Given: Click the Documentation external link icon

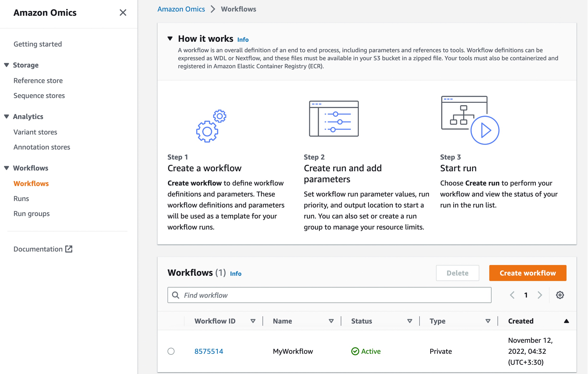Looking at the screenshot, I should (x=69, y=249).
